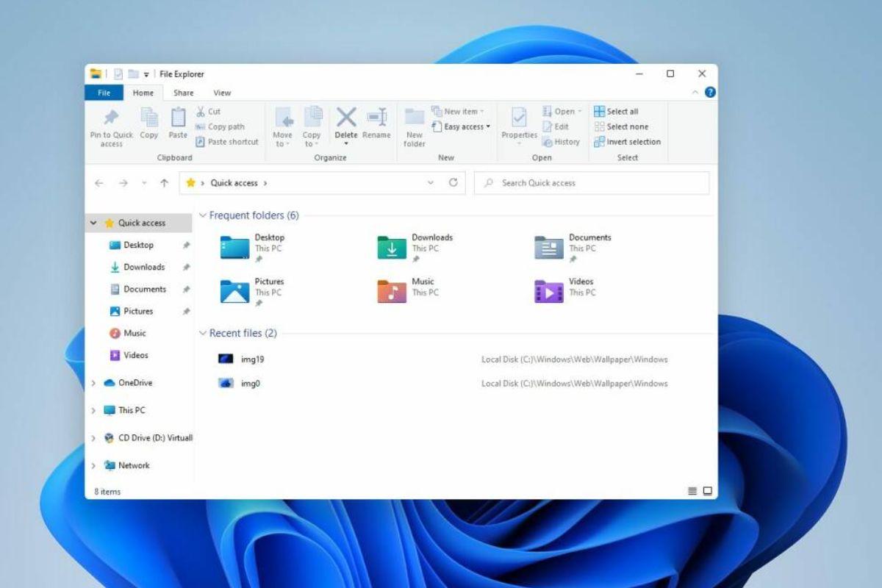Switch to details view in status bar
Image resolution: width=882 pixels, height=588 pixels.
click(692, 491)
